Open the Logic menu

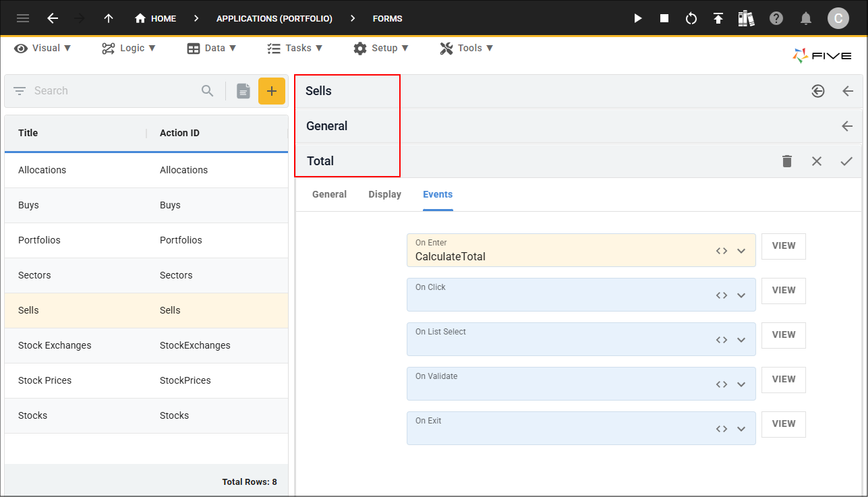coord(129,48)
